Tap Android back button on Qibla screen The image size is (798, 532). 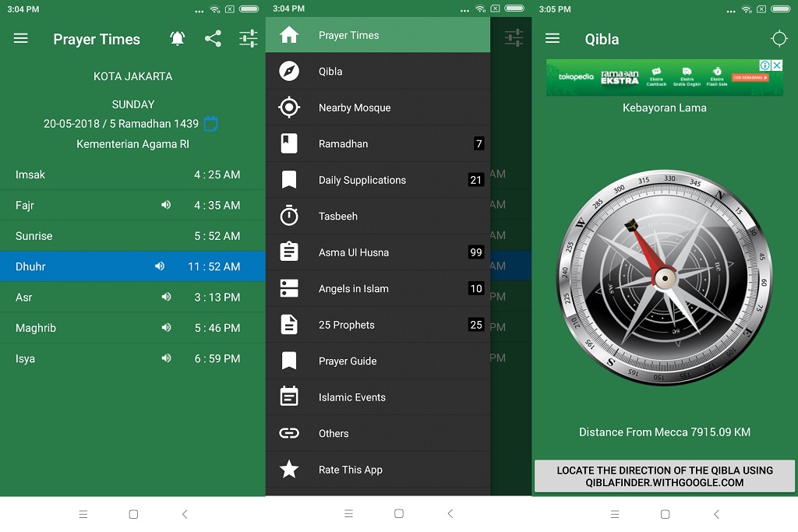point(717,514)
